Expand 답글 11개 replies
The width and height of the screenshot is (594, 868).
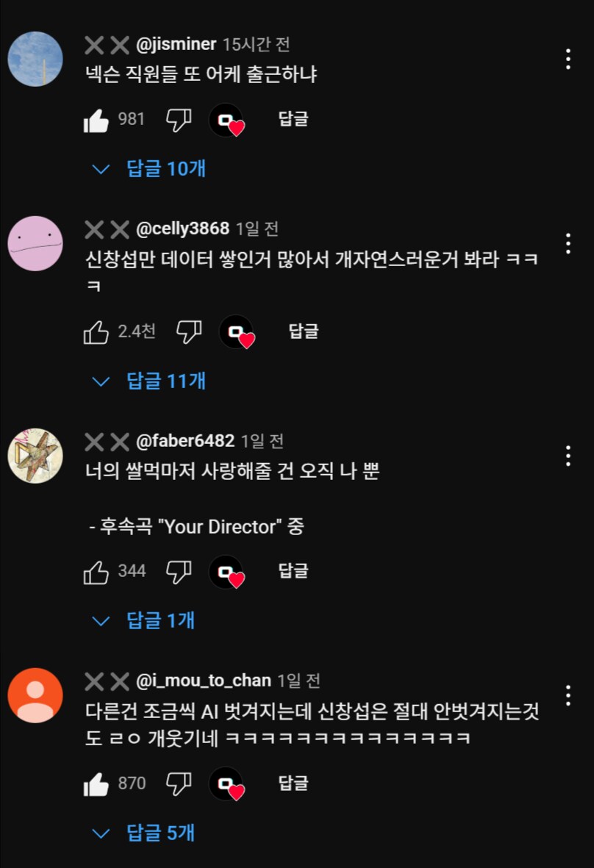coord(149,381)
